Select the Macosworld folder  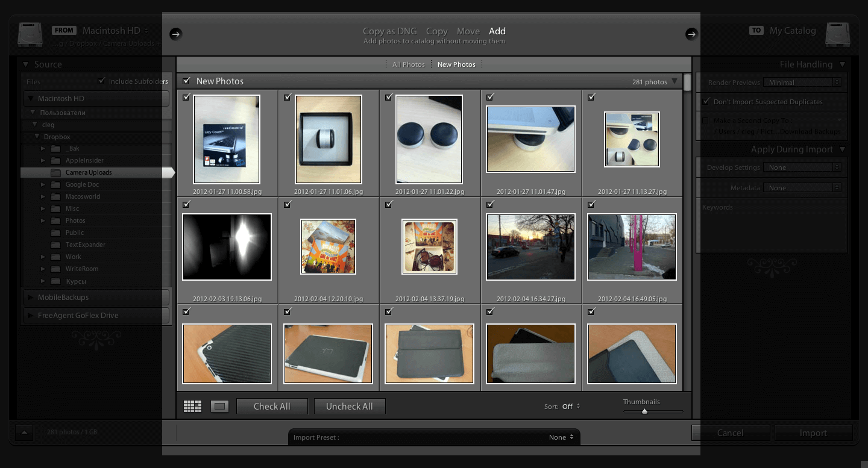pos(83,196)
